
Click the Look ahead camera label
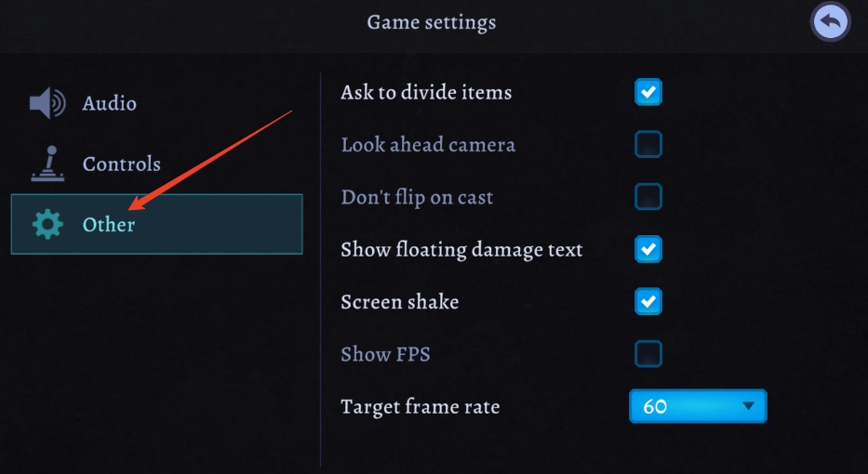coord(428,145)
